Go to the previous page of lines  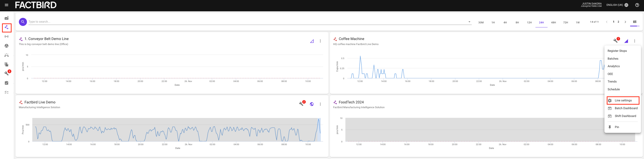click(607, 22)
